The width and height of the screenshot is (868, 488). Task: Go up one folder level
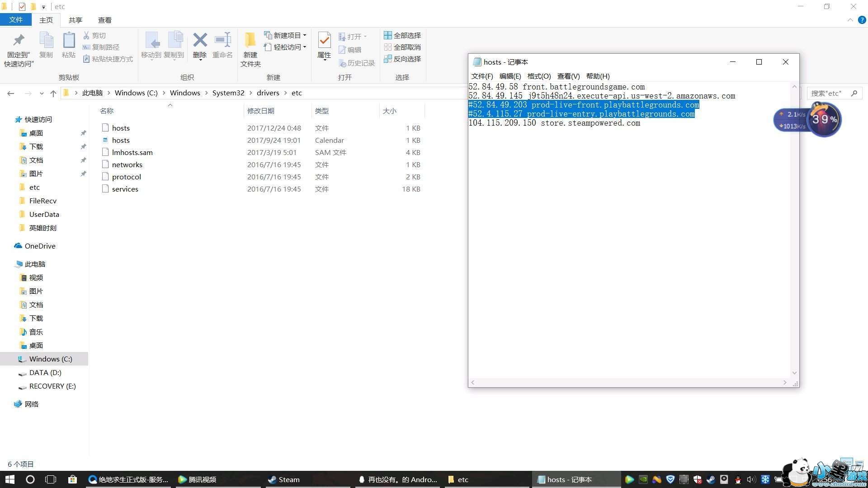pos(53,93)
